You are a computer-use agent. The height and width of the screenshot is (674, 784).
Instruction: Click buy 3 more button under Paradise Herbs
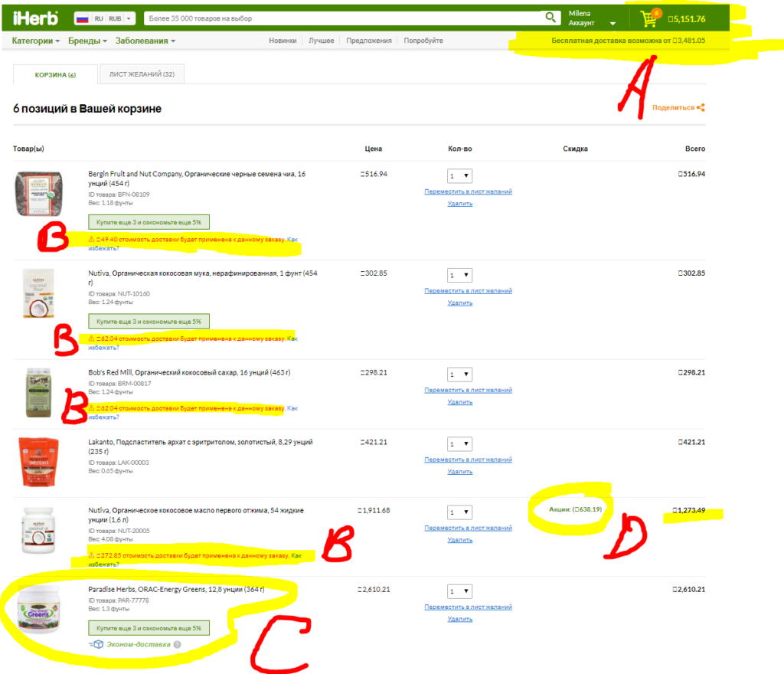pyautogui.click(x=149, y=628)
